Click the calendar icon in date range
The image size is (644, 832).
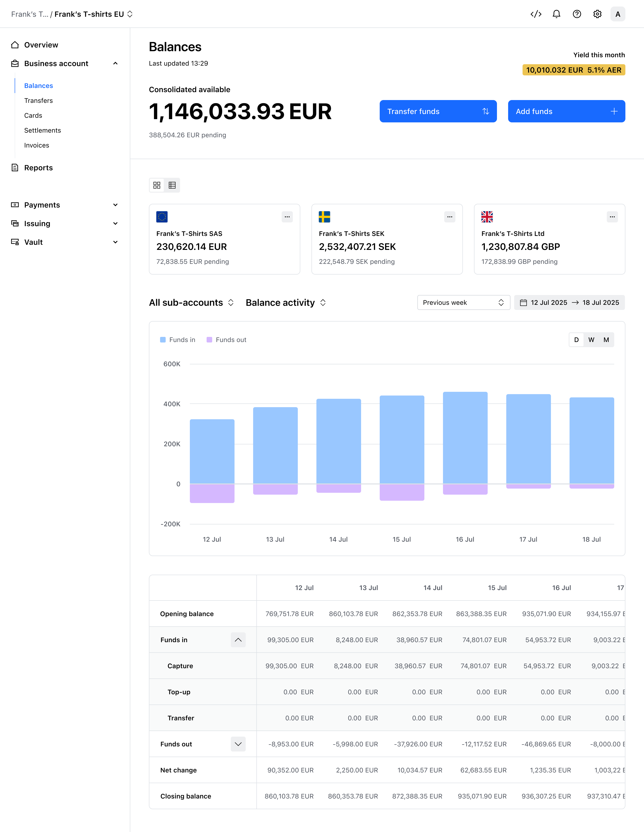523,302
